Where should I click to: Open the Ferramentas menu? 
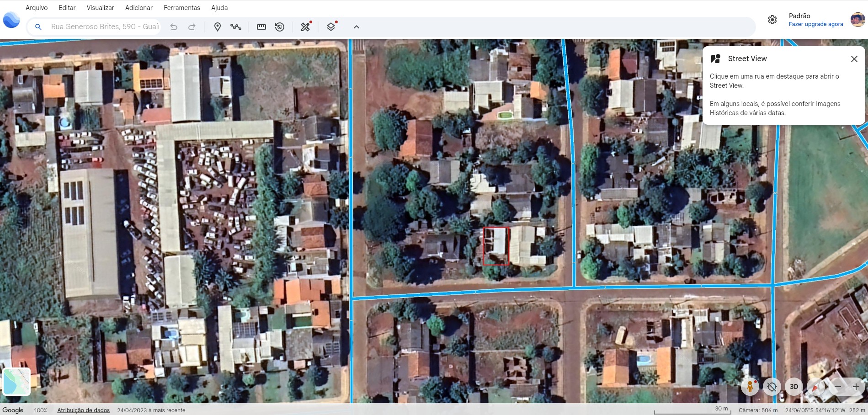(x=182, y=8)
